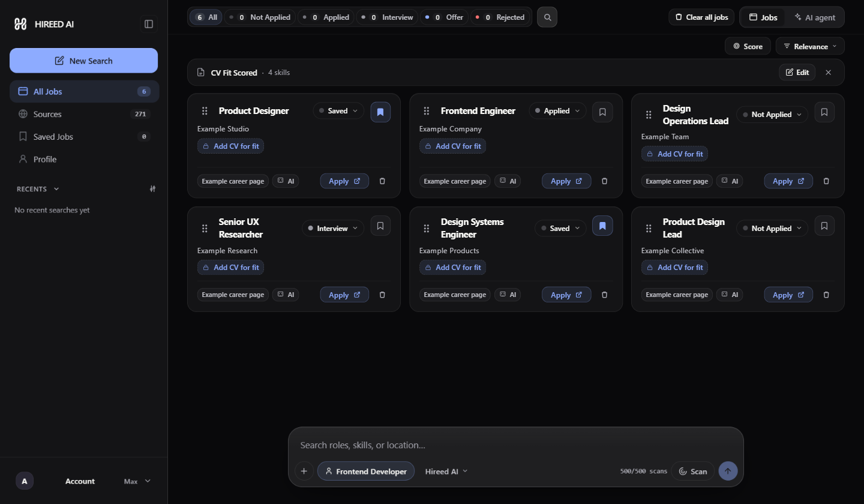
Task: Edit the CV Fit Scored skills
Action: pos(797,73)
